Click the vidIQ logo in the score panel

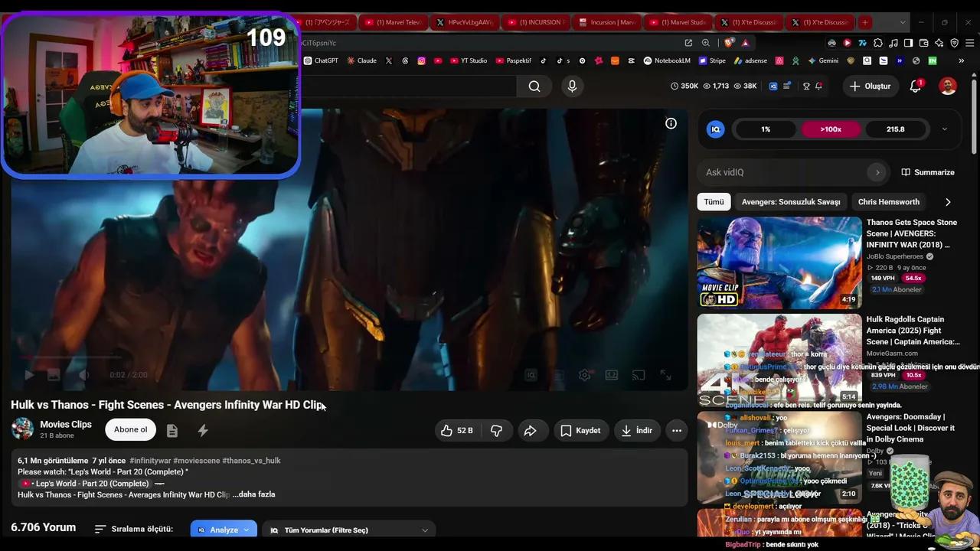tap(716, 129)
